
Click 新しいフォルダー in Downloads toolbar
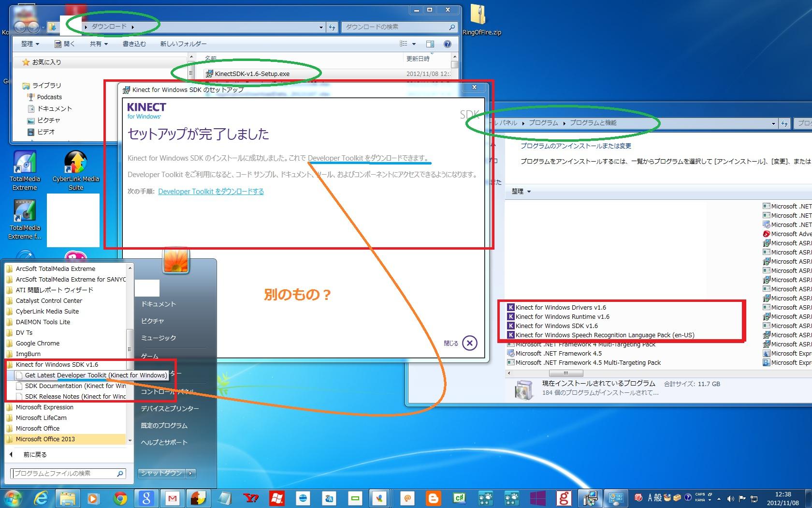pos(183,44)
